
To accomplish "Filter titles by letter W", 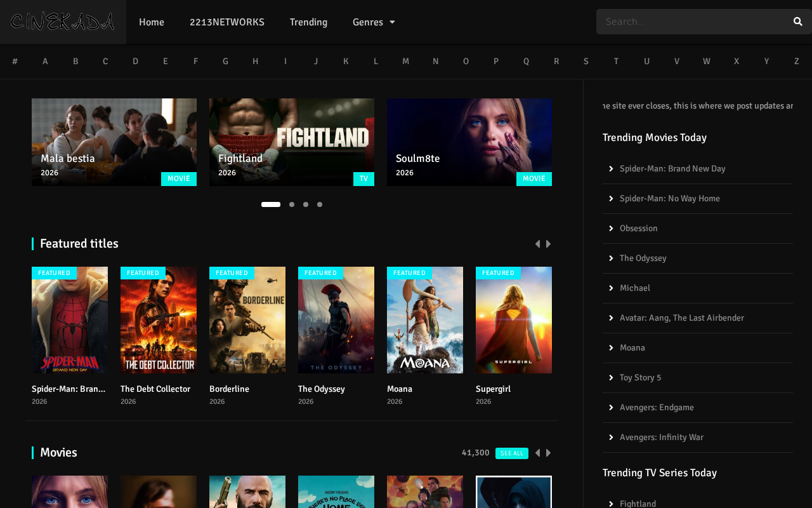I will (706, 62).
